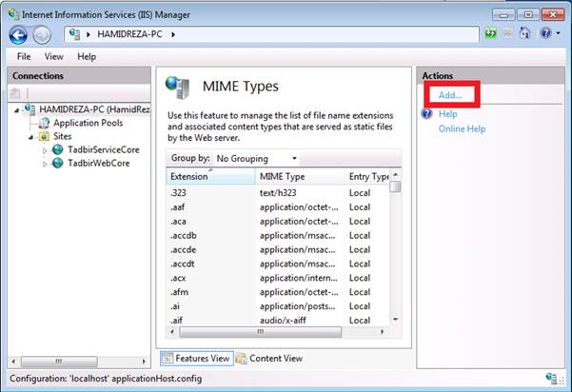572x392 pixels.
Task: Click the text/h323 MIME type cell
Action: (x=278, y=193)
